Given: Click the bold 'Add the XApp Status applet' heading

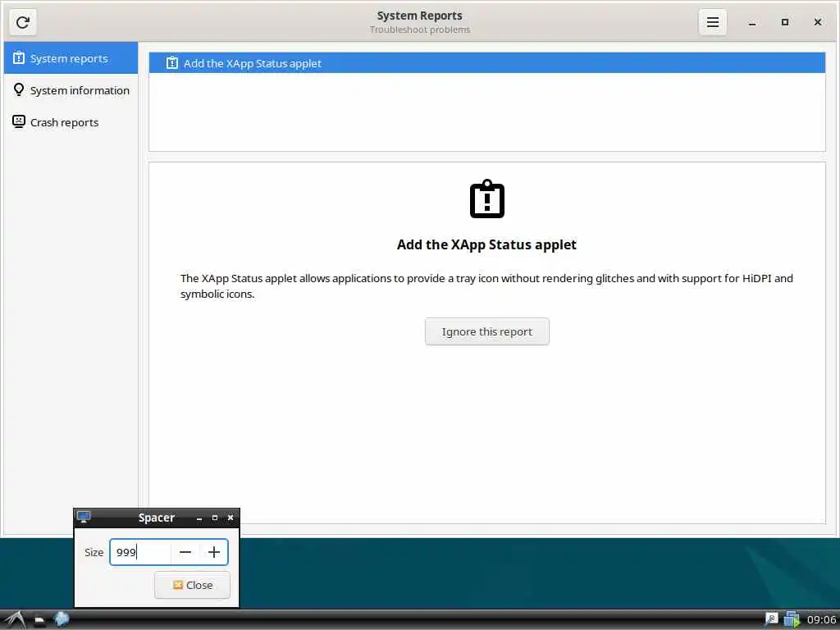Looking at the screenshot, I should (486, 244).
